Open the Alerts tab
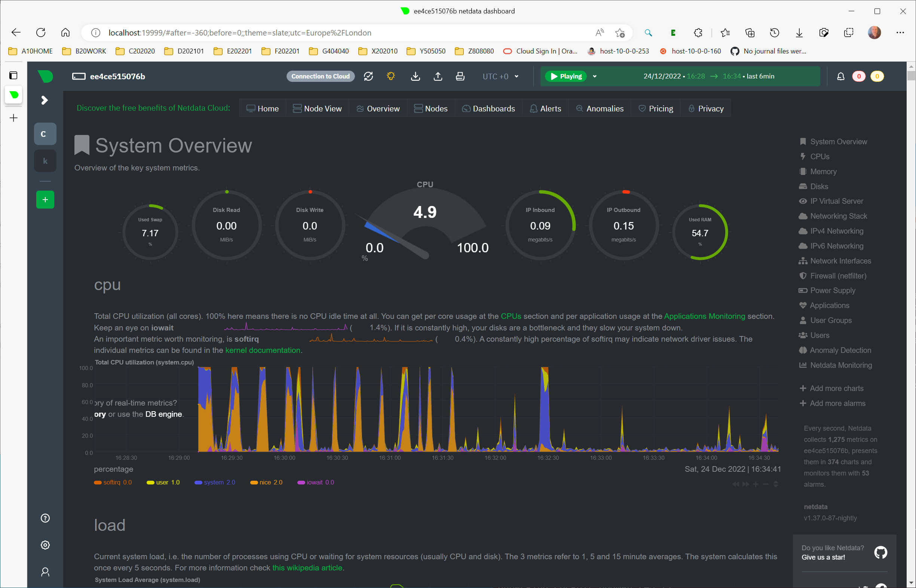 [545, 108]
